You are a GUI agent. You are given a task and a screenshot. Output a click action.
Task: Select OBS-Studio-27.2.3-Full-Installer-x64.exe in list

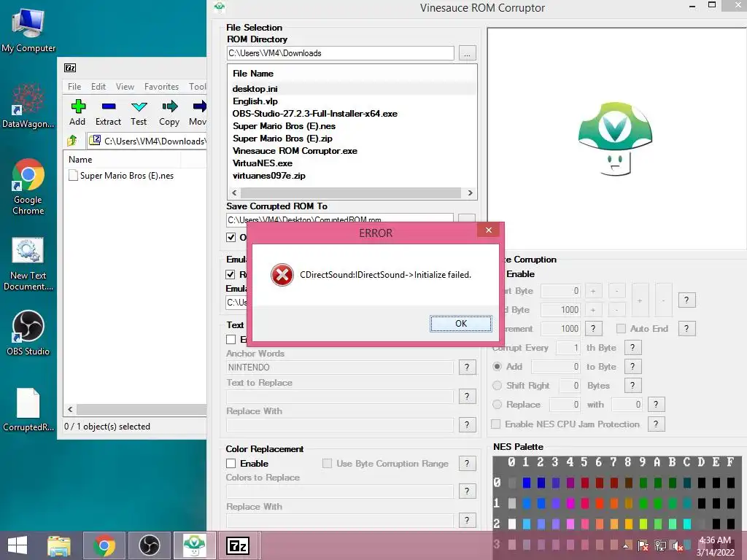pyautogui.click(x=315, y=114)
